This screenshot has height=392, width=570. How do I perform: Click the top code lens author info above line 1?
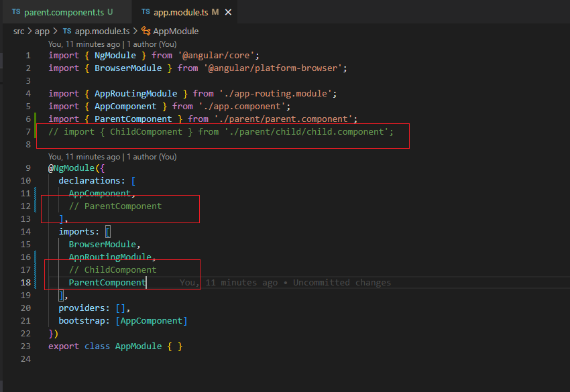click(x=112, y=44)
